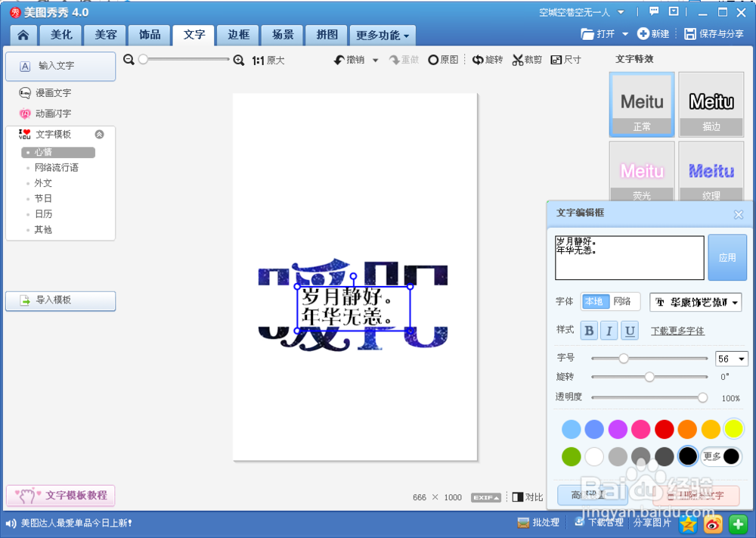Click the 应用 apply button

pyautogui.click(x=727, y=258)
